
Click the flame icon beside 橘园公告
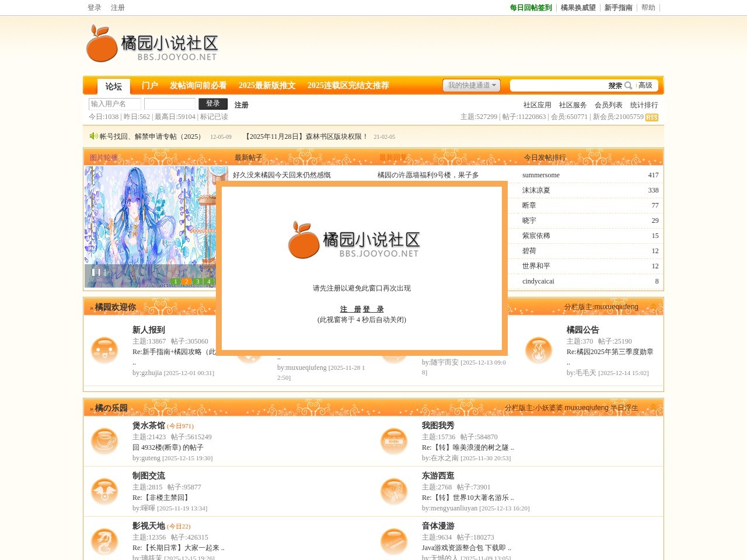click(x=539, y=351)
